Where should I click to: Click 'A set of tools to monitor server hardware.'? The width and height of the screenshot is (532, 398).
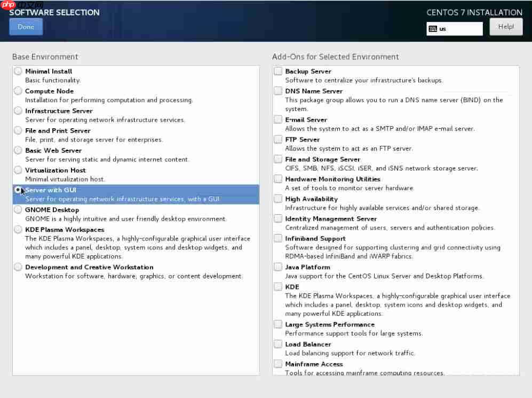point(350,188)
